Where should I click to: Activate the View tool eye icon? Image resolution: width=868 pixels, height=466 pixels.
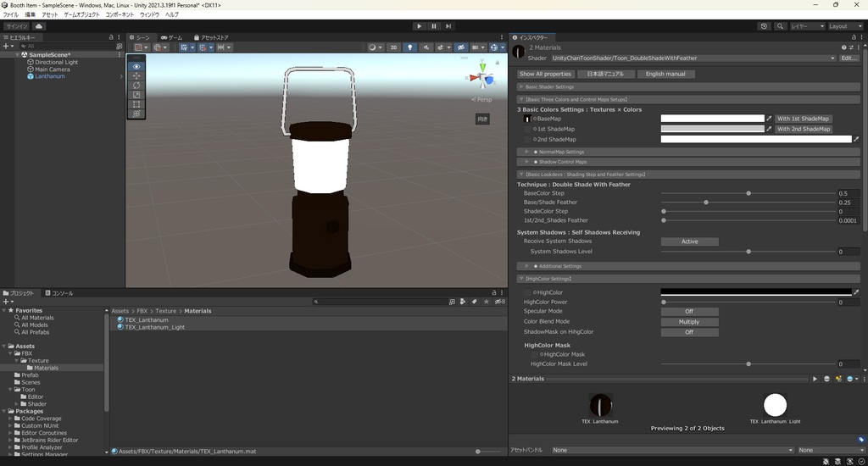pos(137,67)
